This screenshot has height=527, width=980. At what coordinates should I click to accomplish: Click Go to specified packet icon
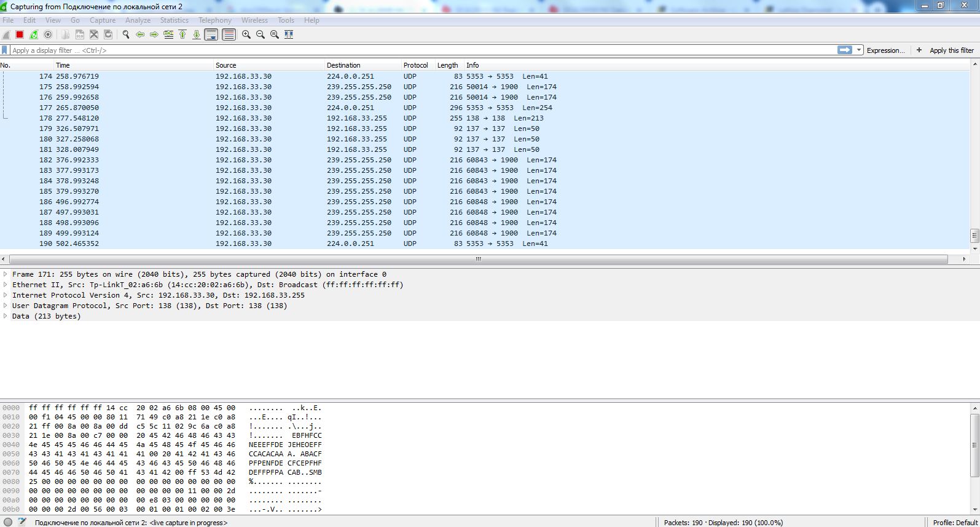tap(168, 34)
